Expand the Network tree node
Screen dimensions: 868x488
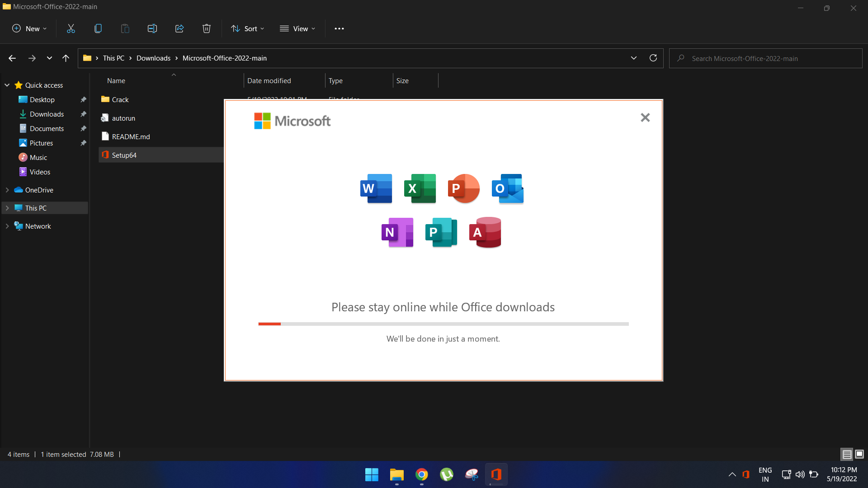(7, 226)
